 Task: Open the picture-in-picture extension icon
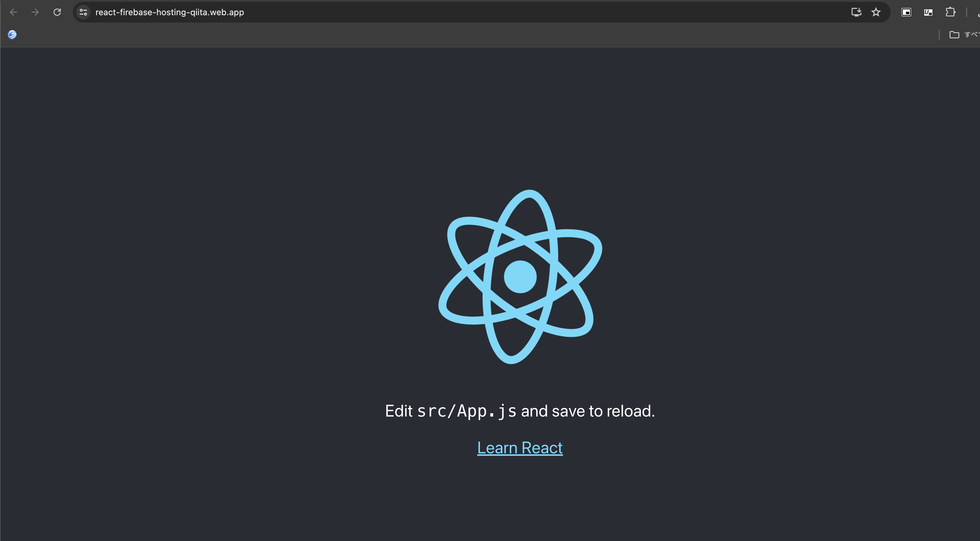point(906,12)
